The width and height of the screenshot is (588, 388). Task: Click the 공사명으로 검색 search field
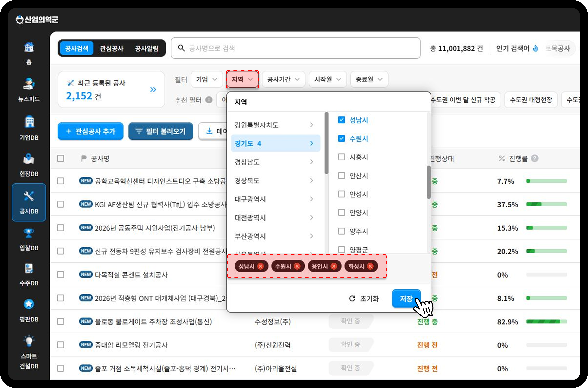point(295,48)
